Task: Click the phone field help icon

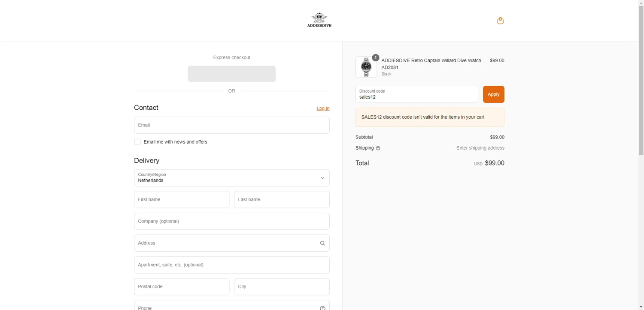Action: pos(322,308)
